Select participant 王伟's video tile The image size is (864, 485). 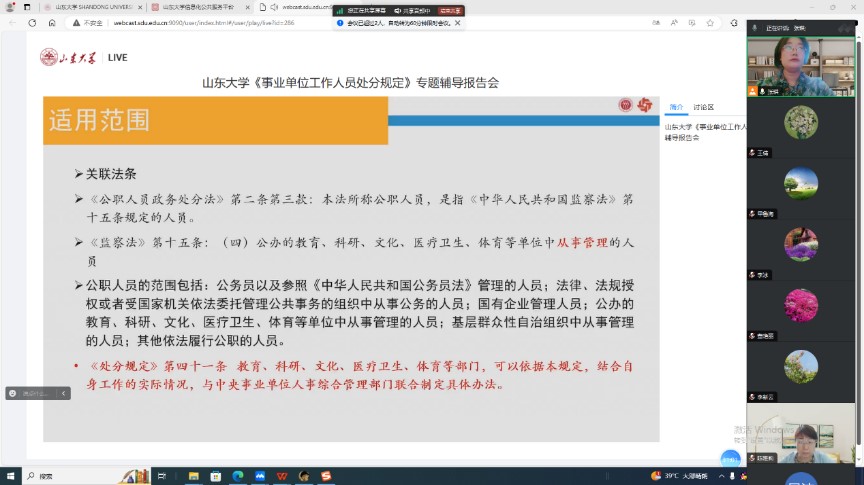(801, 127)
